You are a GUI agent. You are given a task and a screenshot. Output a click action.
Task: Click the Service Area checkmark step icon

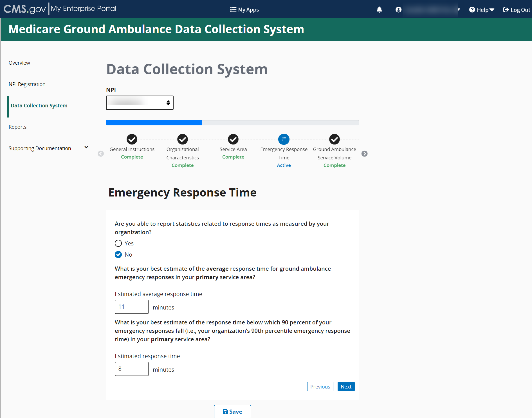233,139
